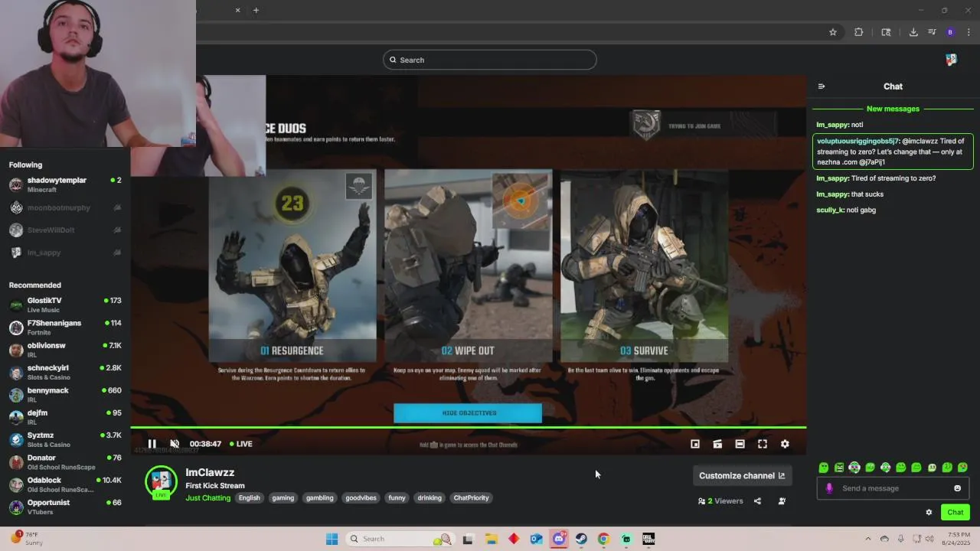Select the ChatPriority tag
This screenshot has height=551, width=980.
[471, 498]
